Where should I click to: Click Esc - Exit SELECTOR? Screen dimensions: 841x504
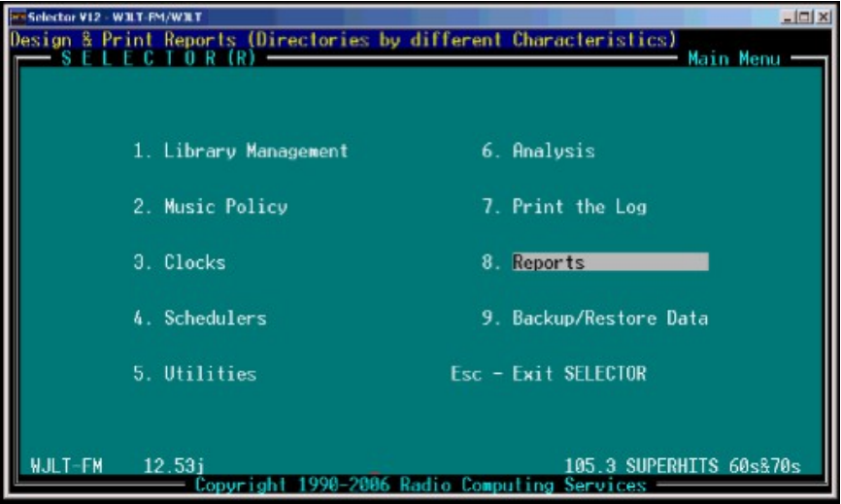(x=548, y=373)
